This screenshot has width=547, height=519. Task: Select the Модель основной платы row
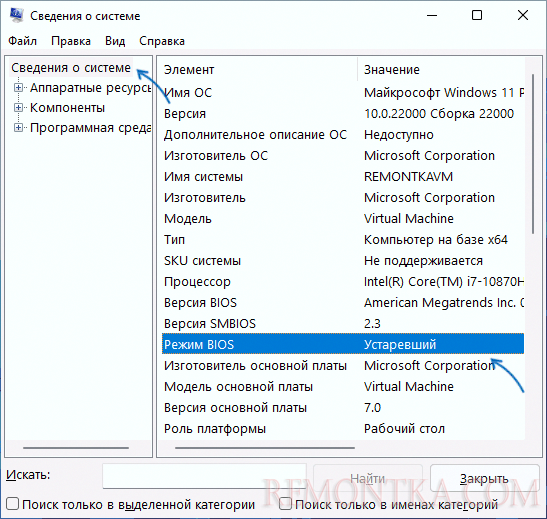343,386
